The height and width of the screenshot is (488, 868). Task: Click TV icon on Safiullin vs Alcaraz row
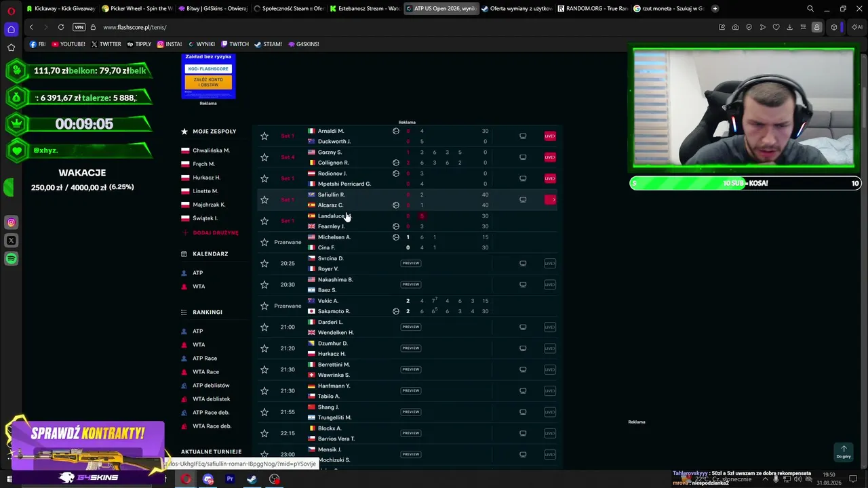click(523, 200)
